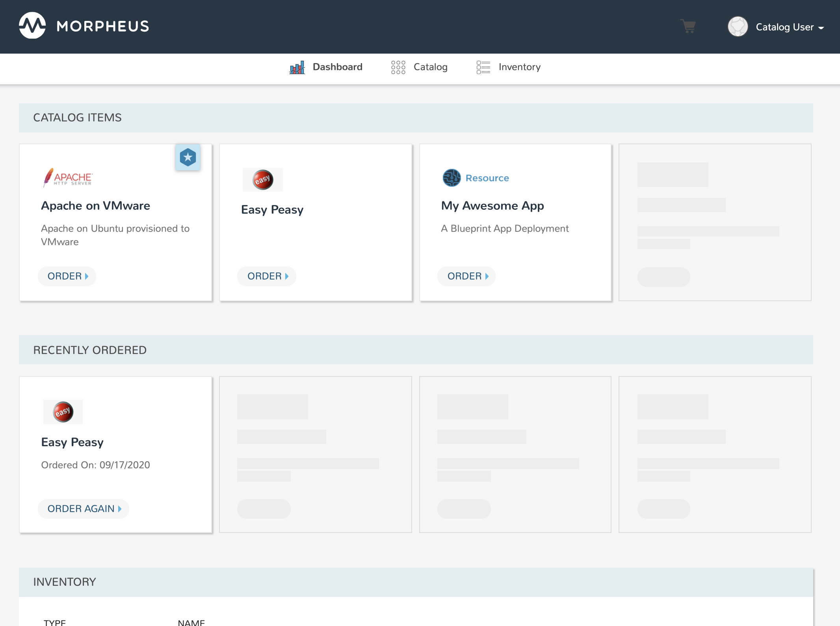Click the easy logo in Recently Ordered
The height and width of the screenshot is (626, 840).
click(63, 412)
